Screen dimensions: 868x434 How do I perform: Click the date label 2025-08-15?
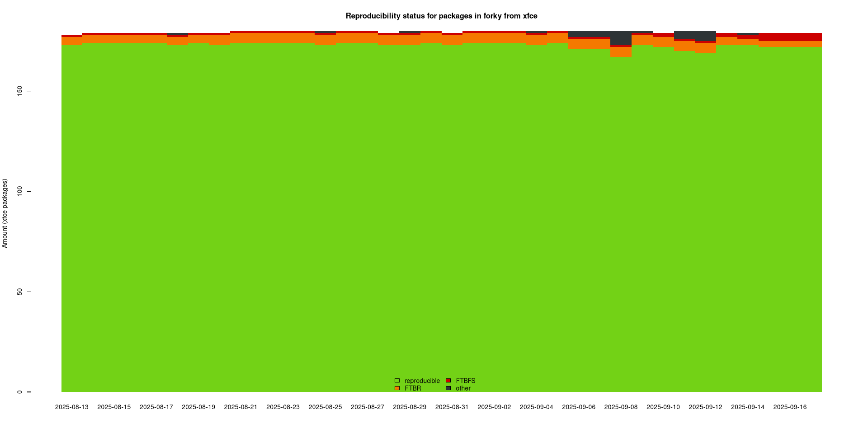pyautogui.click(x=114, y=407)
